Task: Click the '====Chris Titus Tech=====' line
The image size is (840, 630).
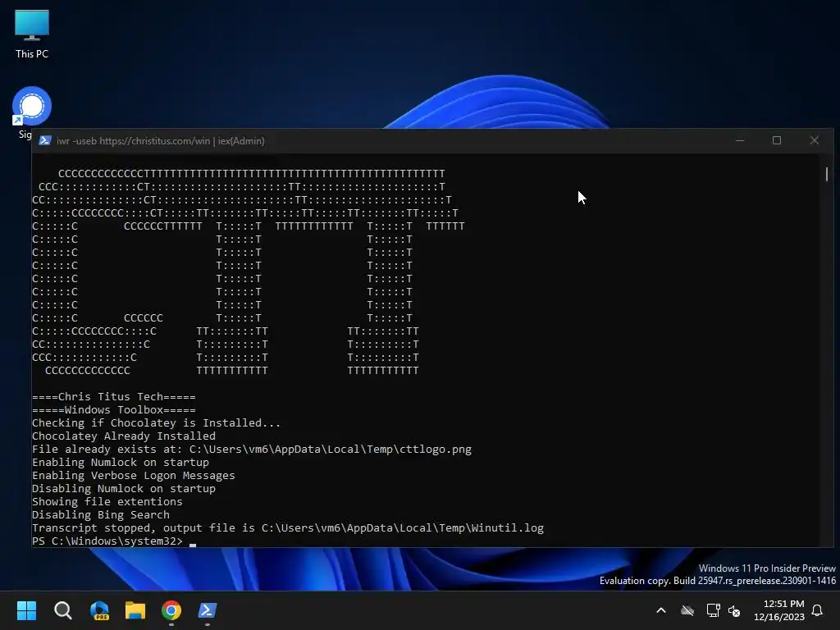Action: [x=113, y=397]
